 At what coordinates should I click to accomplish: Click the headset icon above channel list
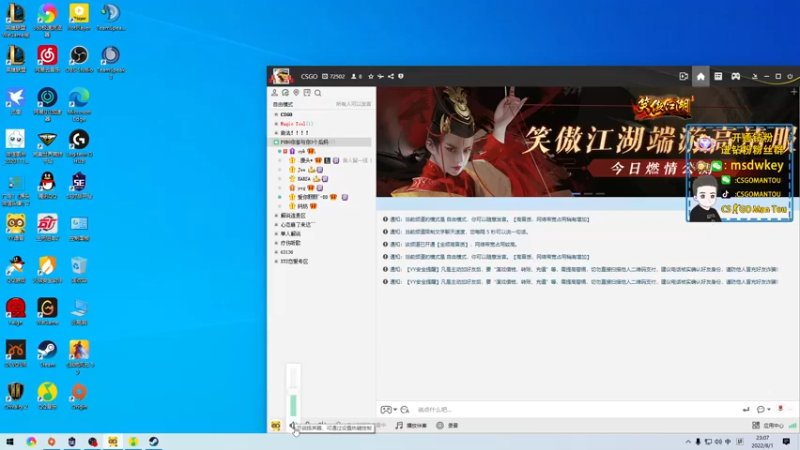click(285, 93)
